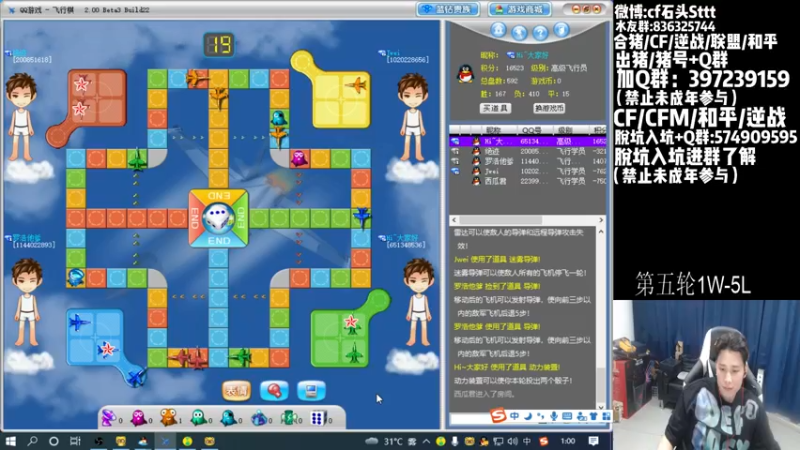Select the 罗浩他爹 player row in list
The image size is (800, 450).
tap(528, 161)
